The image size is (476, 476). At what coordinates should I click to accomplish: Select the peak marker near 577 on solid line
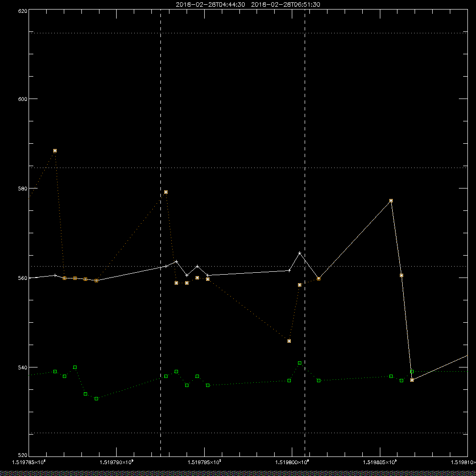coord(391,201)
